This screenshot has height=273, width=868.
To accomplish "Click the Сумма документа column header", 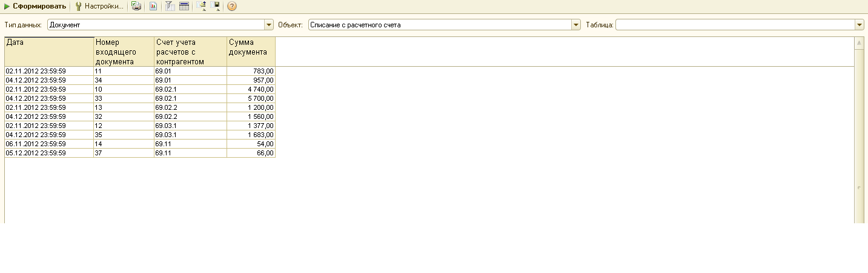I will (x=251, y=52).
